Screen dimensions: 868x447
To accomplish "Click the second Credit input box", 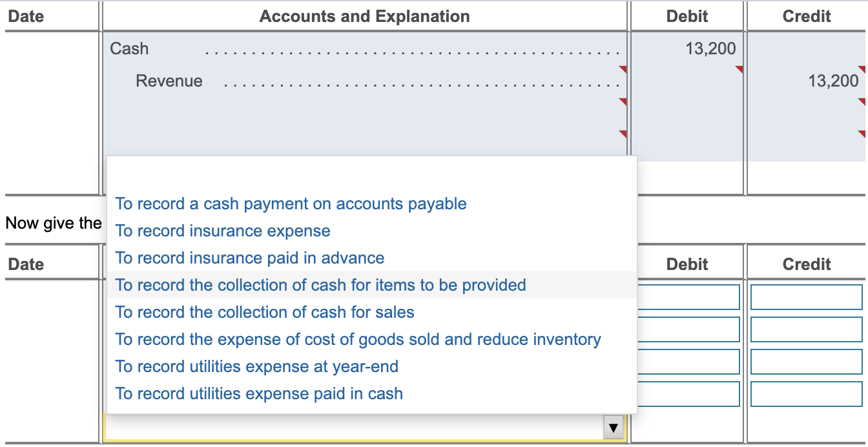I will (806, 329).
